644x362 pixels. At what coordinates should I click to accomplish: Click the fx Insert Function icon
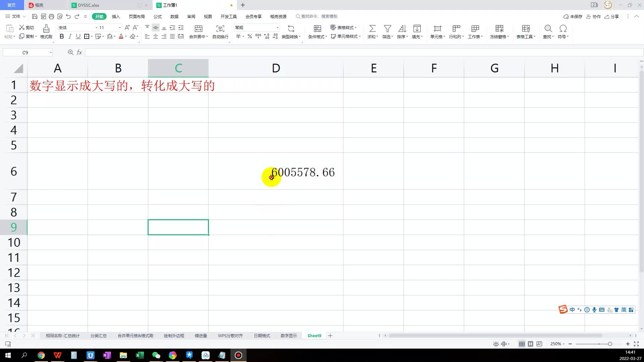click(79, 52)
